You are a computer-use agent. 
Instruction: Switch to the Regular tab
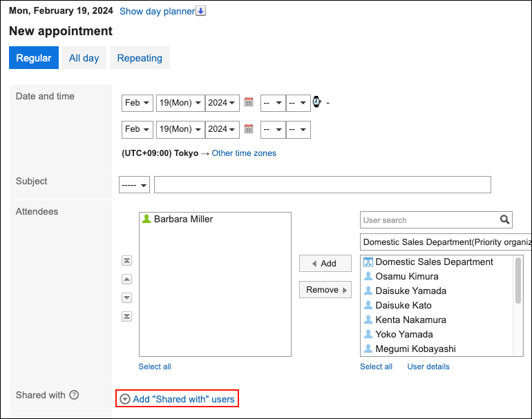(34, 57)
